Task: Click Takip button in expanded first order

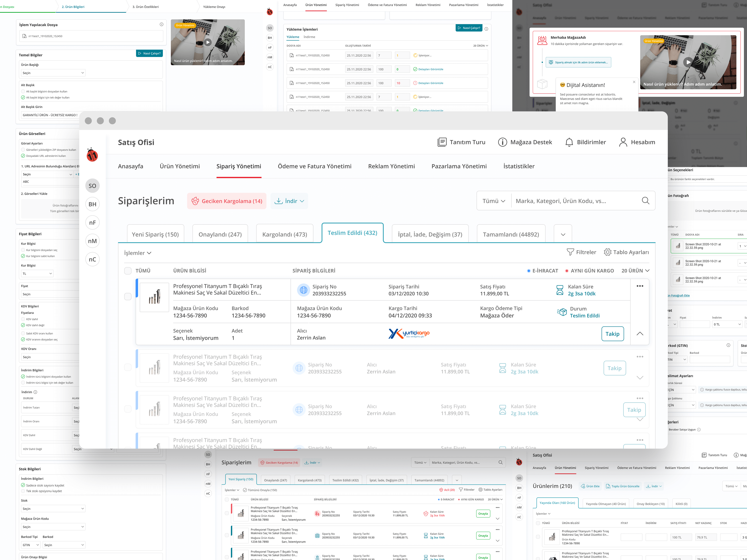Action: click(x=612, y=334)
